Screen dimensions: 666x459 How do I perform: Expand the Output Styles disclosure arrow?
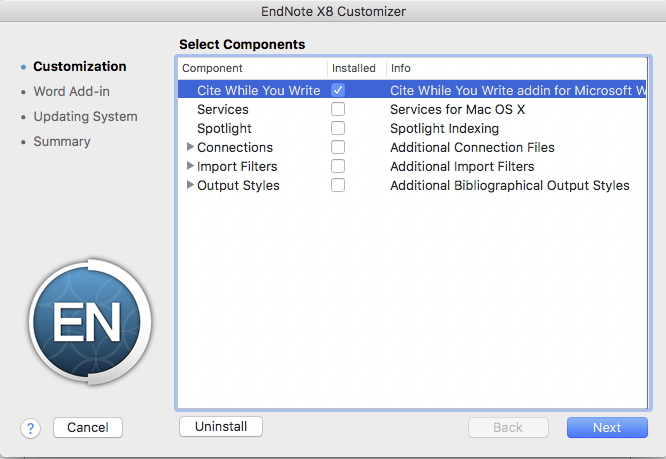pos(190,185)
